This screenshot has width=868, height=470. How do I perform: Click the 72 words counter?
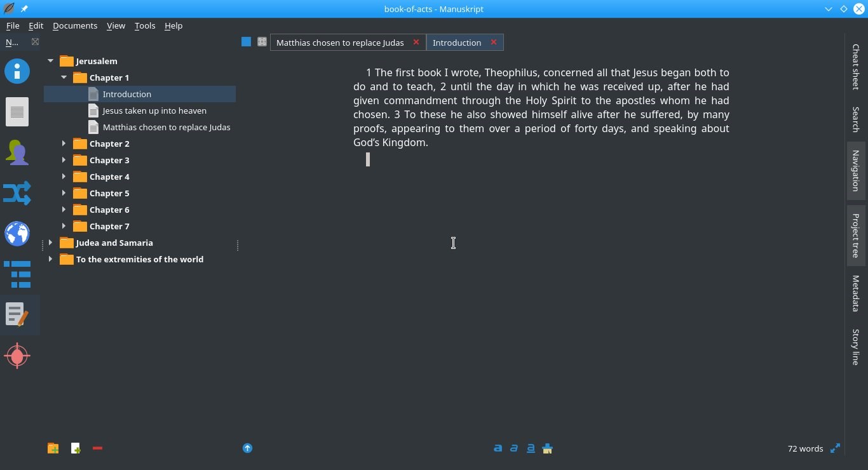(x=805, y=448)
